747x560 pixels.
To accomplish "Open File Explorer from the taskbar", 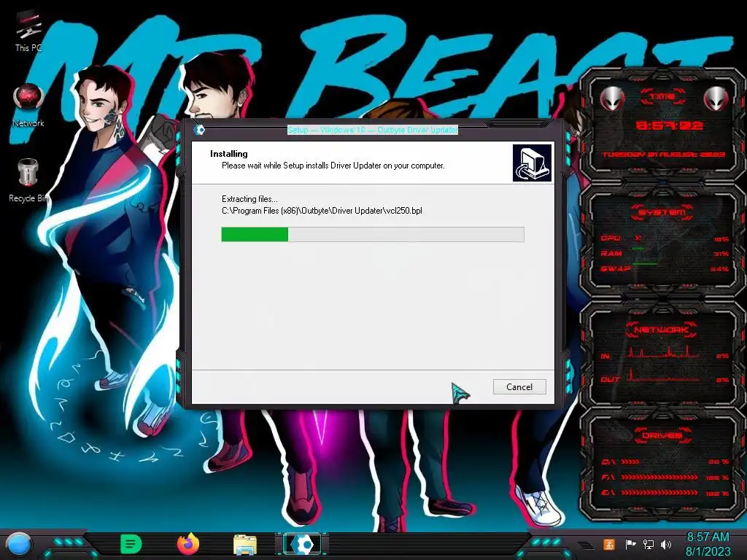I will pos(245,545).
